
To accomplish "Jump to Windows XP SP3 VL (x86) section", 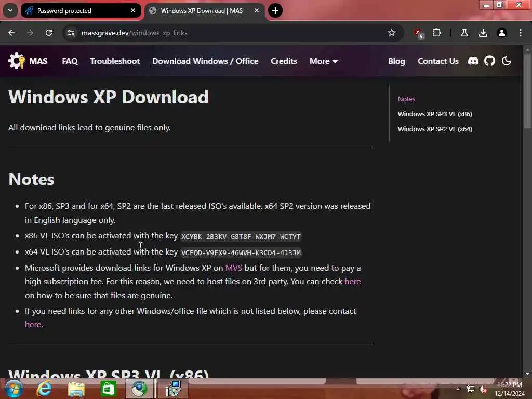I will [435, 114].
